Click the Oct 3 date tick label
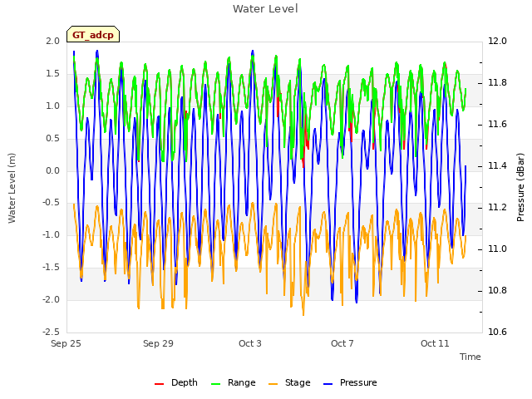 click(x=250, y=343)
